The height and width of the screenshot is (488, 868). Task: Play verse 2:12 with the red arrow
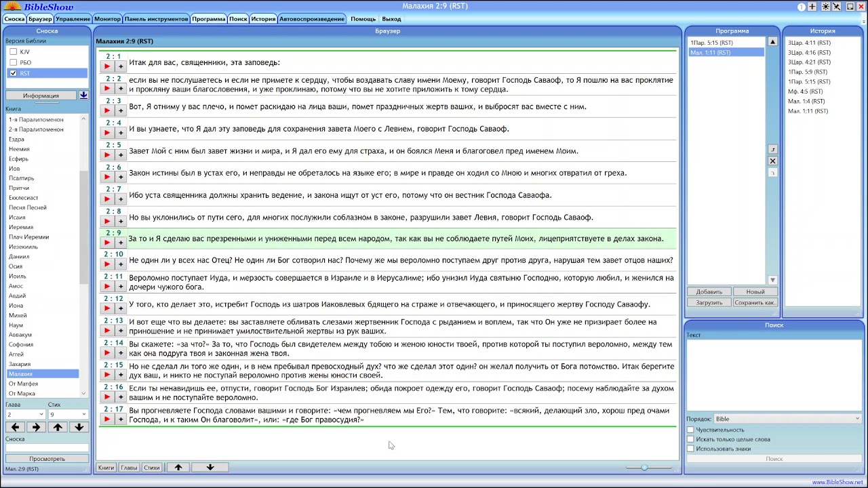click(x=106, y=308)
